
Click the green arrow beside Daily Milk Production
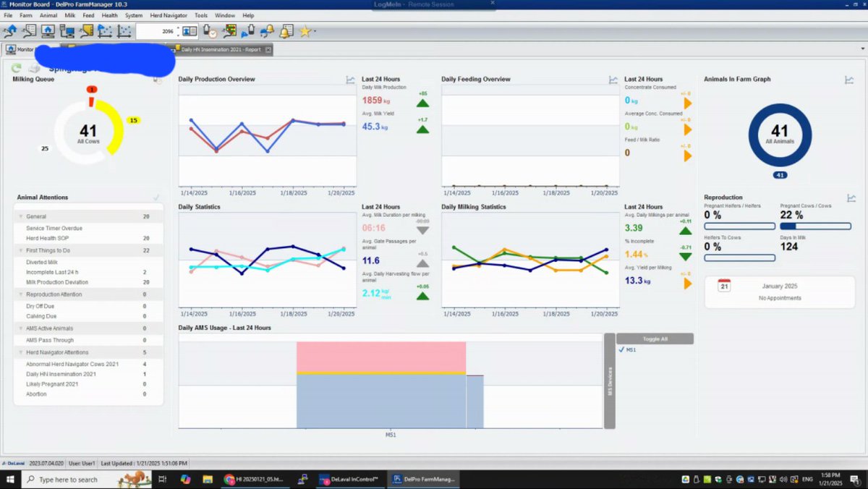[x=422, y=103]
